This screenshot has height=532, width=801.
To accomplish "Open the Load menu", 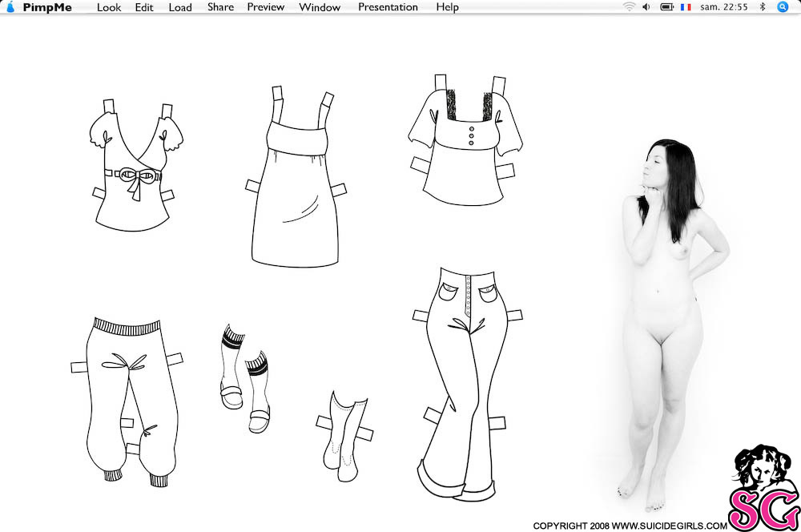I will click(180, 7).
